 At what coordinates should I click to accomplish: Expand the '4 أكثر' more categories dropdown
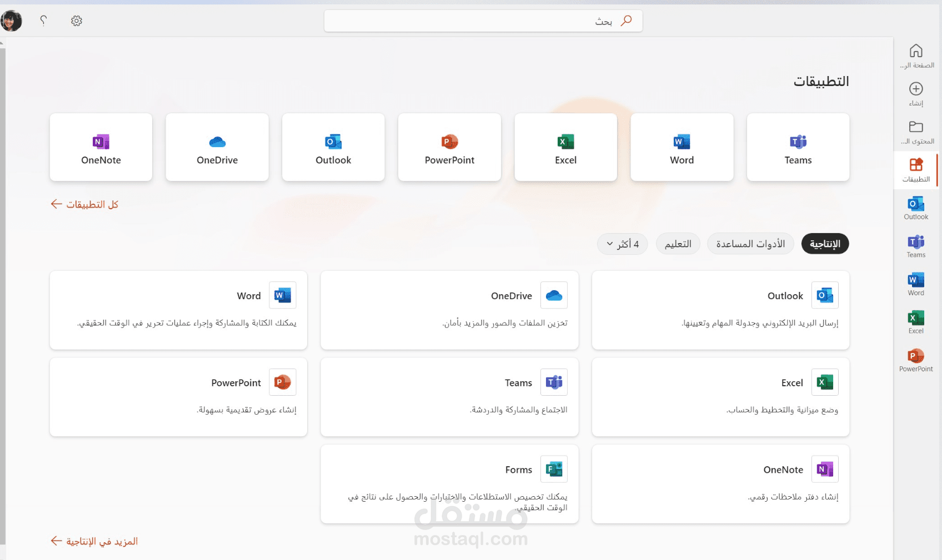point(623,244)
